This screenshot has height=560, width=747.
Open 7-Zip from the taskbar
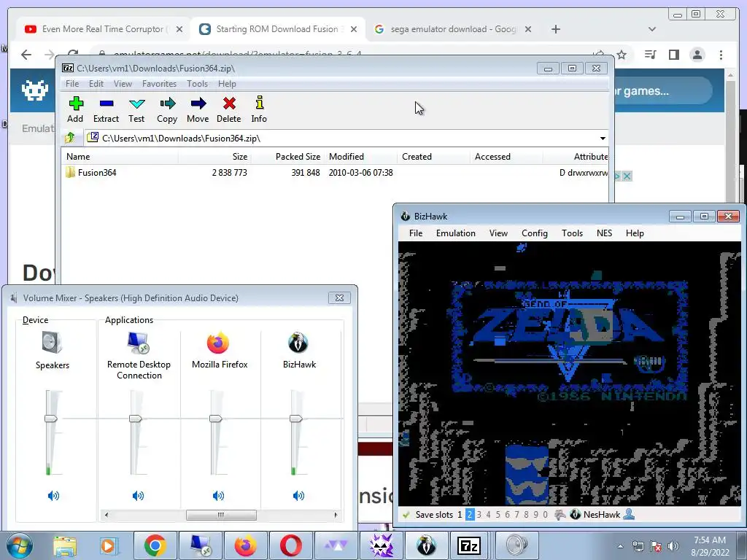coord(468,545)
